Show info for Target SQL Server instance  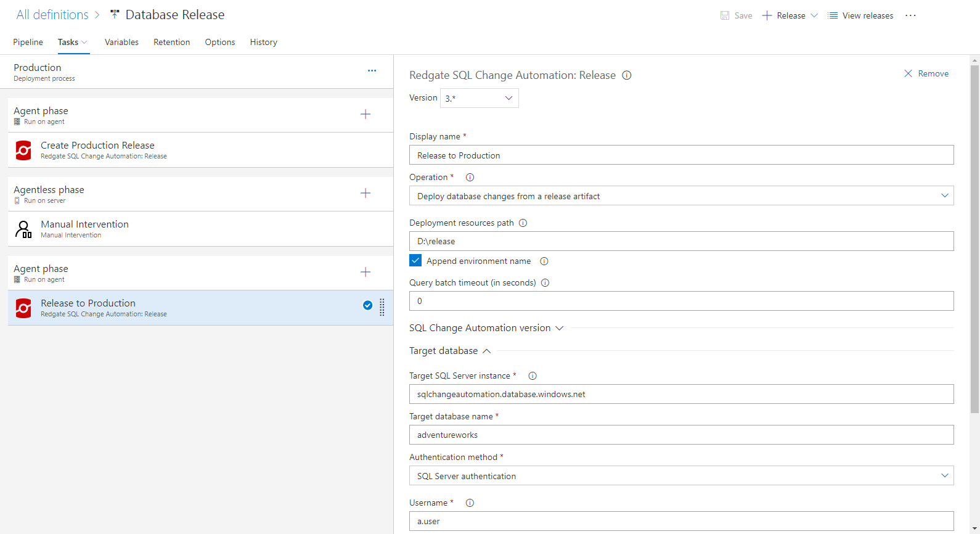[533, 376]
